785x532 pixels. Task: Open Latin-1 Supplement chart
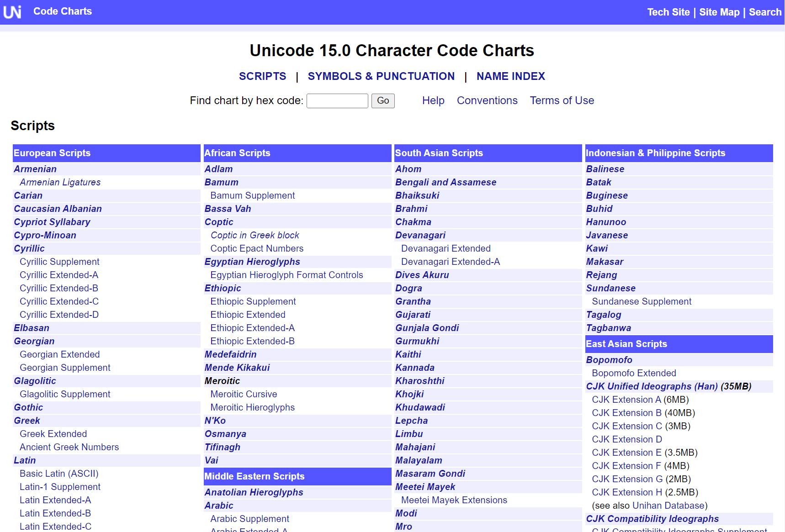tap(60, 487)
